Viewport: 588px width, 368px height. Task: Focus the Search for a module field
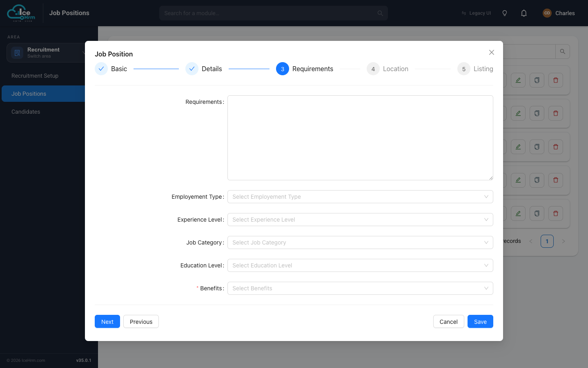(x=274, y=13)
